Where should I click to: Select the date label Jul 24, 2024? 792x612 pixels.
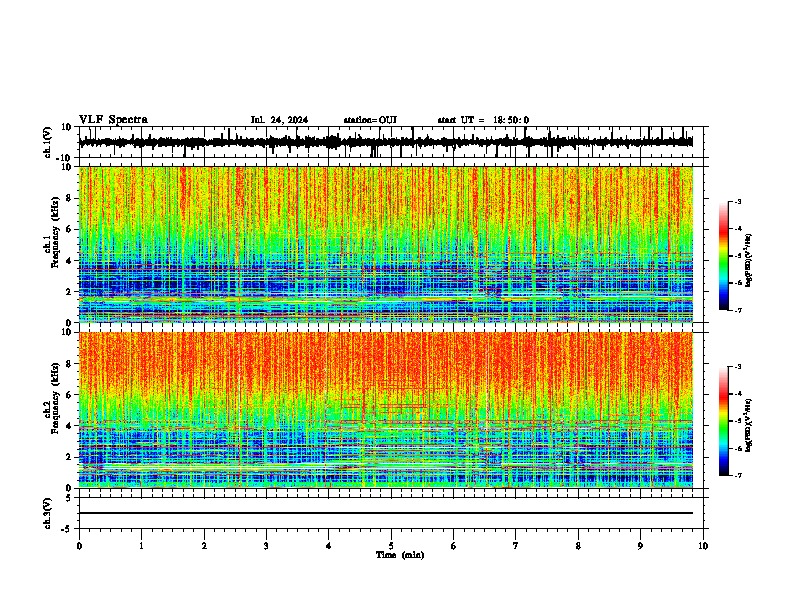(x=279, y=120)
